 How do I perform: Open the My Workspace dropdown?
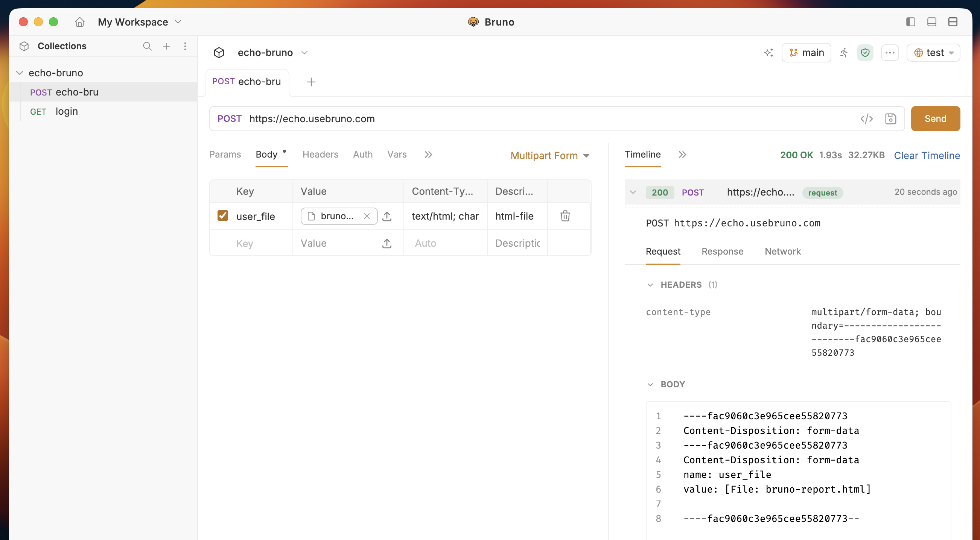[139, 22]
